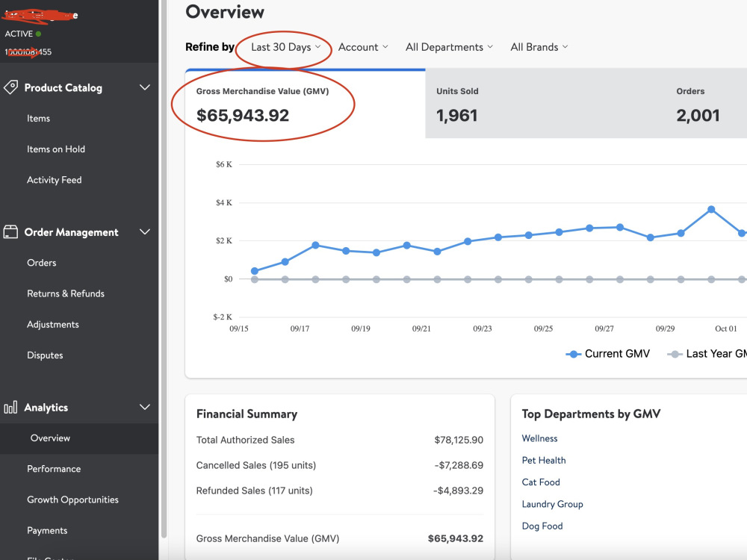Click the Product Catalog header label

[63, 88]
